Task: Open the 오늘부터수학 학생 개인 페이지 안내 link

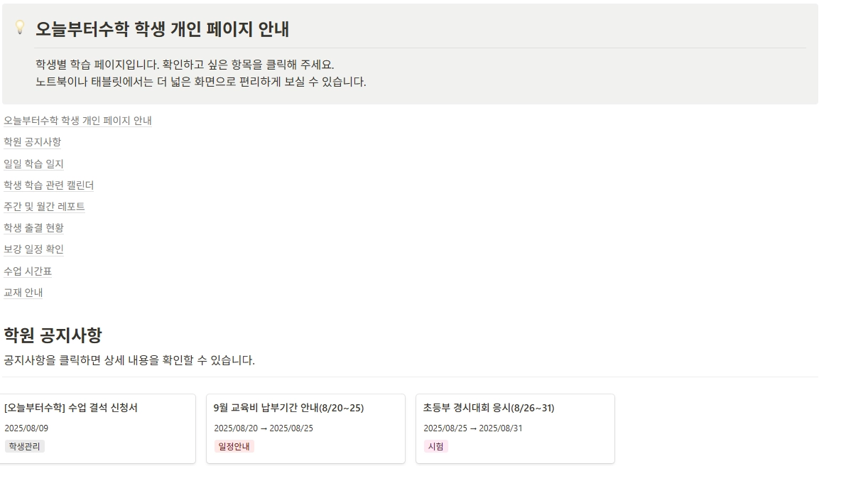Action: coord(77,121)
